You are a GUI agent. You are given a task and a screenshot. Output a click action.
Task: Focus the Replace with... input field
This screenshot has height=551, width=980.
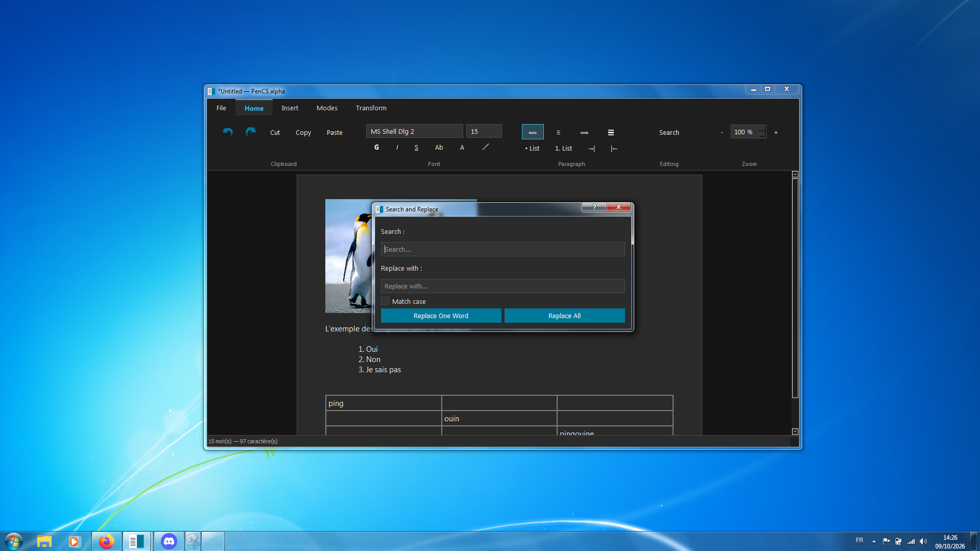click(503, 286)
